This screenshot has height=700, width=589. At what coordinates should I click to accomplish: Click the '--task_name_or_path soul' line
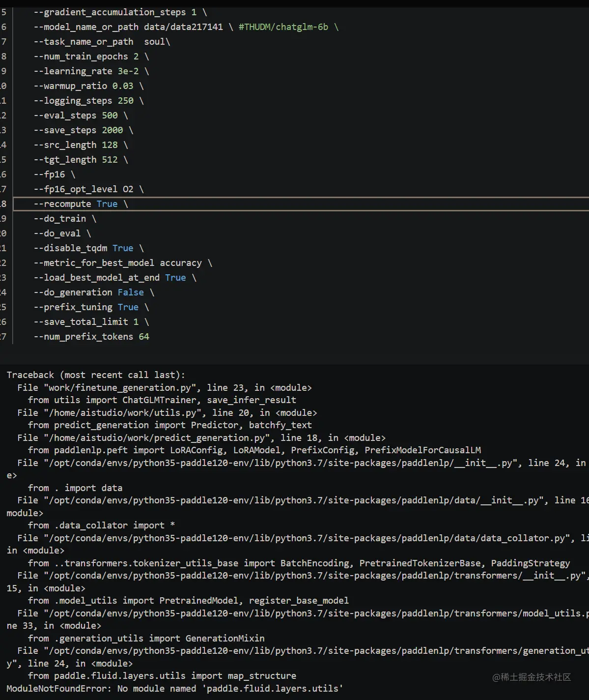point(102,41)
